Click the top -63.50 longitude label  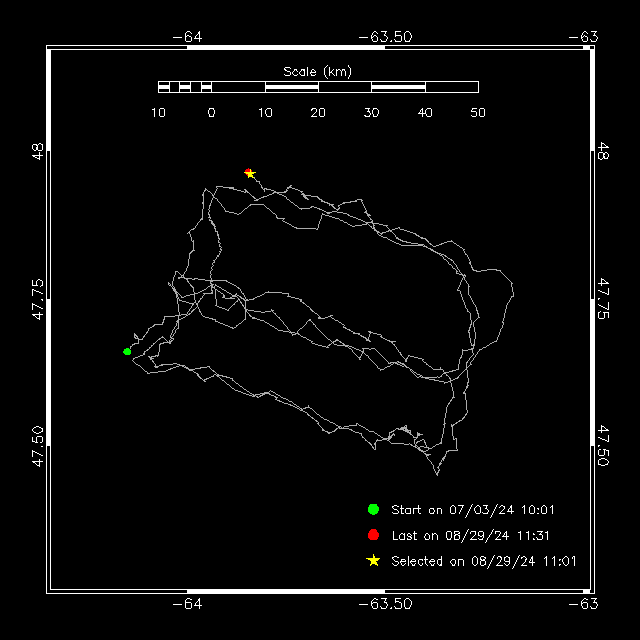pyautogui.click(x=385, y=37)
